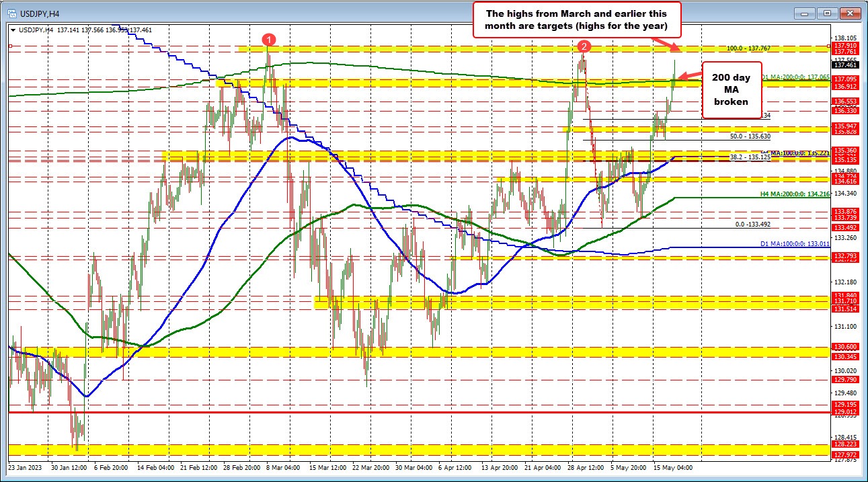Click the 137.761 red price label
The image size is (868, 482).
pyautogui.click(x=844, y=52)
